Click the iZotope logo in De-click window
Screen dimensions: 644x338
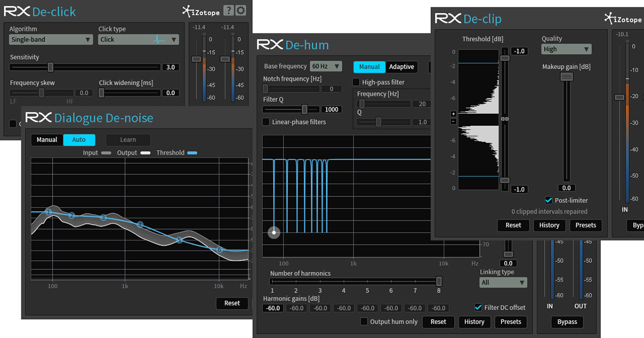coord(201,11)
